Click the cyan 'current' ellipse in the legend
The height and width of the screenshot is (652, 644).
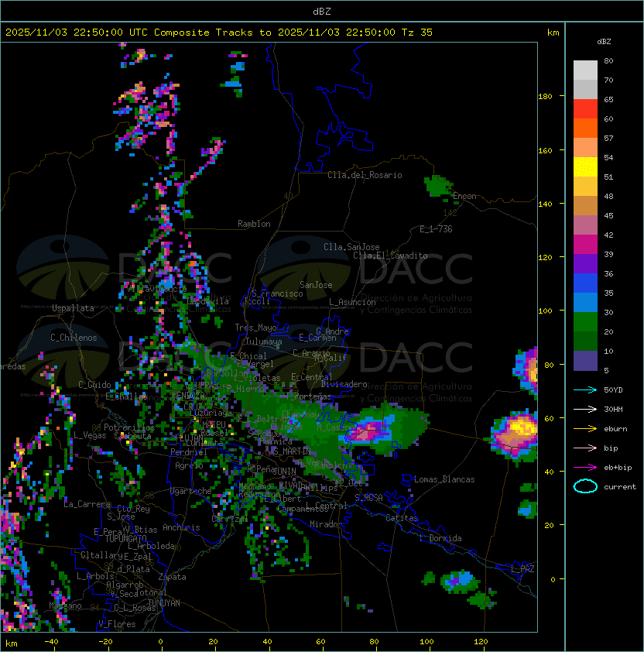(x=585, y=486)
